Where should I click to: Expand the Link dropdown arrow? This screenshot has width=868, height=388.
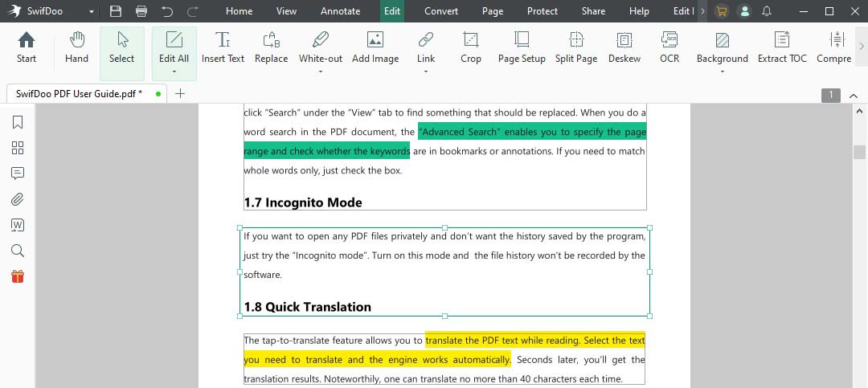(426, 72)
